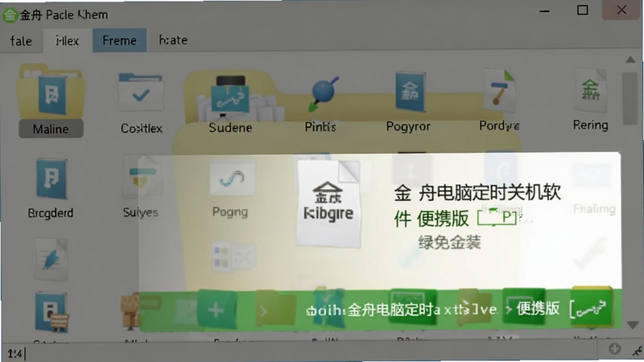
Task: Click the round icon in the status bar
Action: coord(615,349)
